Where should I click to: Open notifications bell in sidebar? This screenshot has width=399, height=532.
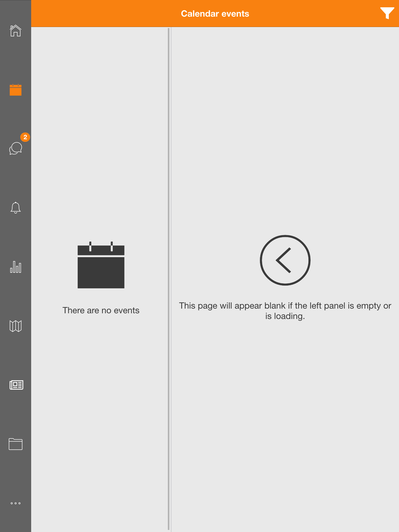[16, 208]
